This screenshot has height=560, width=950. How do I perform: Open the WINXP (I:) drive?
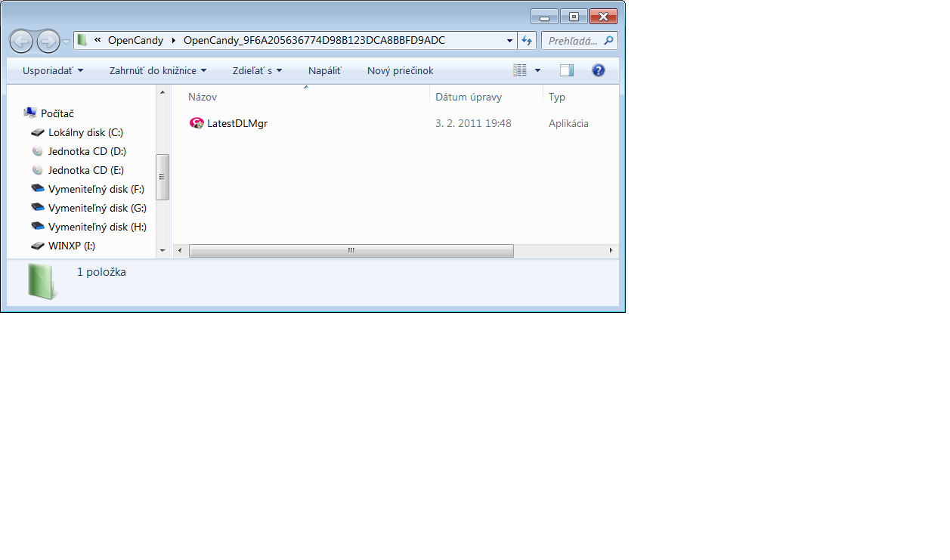[71, 246]
